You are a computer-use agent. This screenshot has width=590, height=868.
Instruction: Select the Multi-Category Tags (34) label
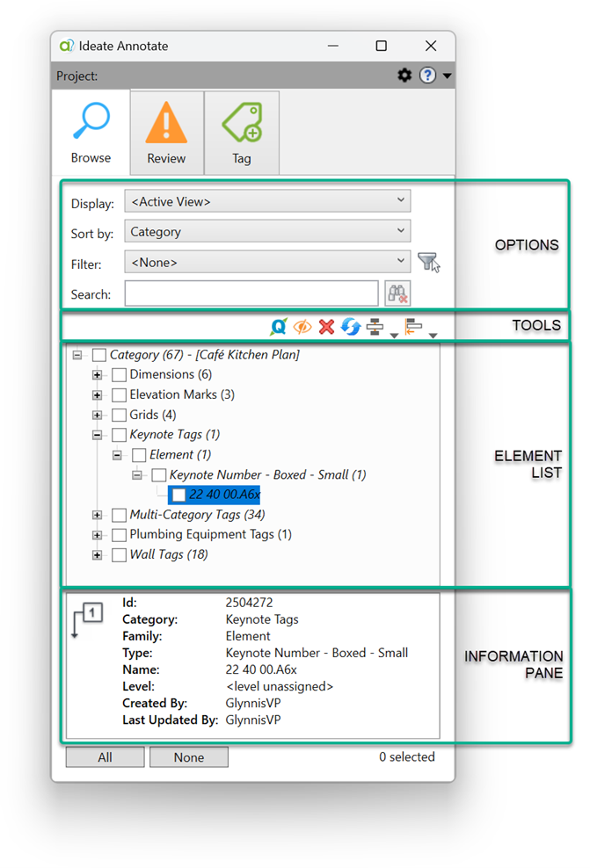(197, 515)
